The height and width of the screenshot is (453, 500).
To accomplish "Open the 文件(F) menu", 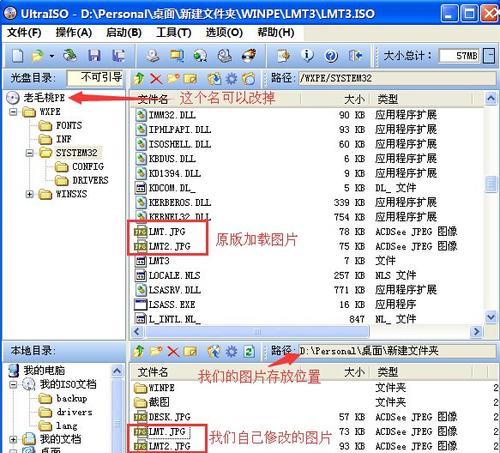I will coord(24,32).
